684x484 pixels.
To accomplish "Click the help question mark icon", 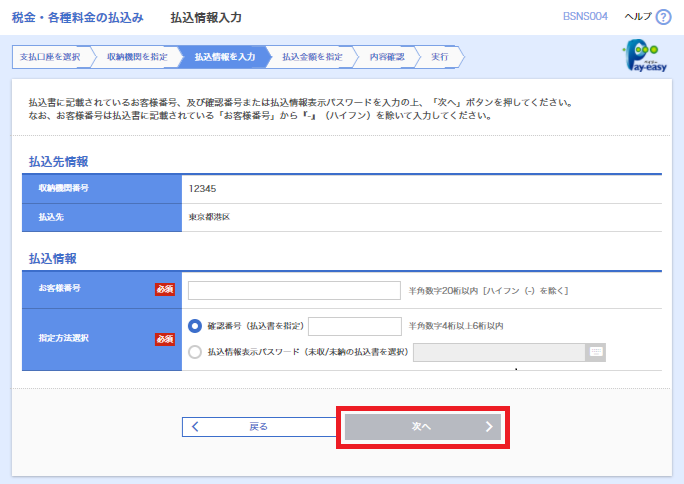I will [x=663, y=18].
